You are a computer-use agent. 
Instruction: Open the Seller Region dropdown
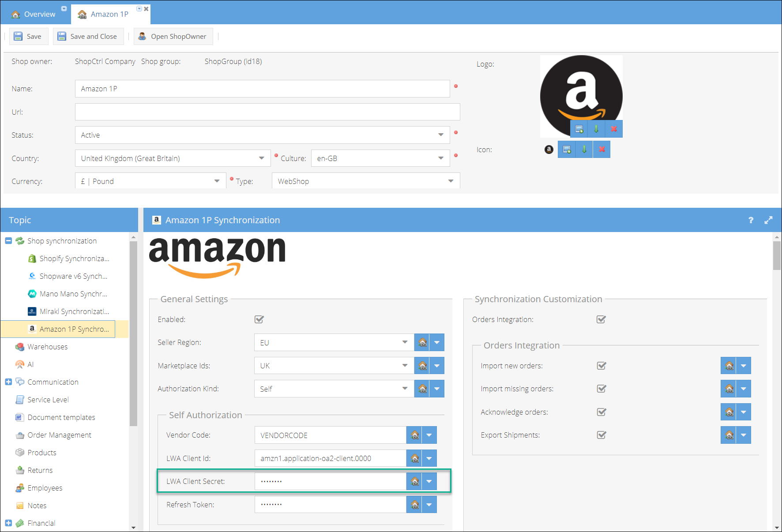405,342
